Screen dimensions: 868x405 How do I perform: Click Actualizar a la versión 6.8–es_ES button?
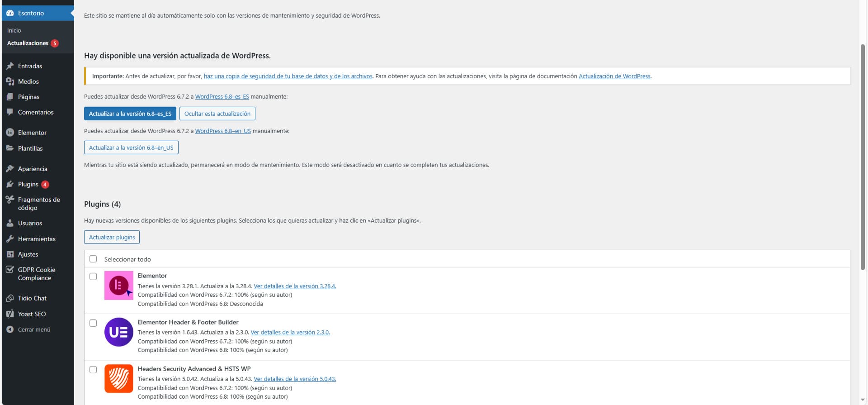pos(130,114)
